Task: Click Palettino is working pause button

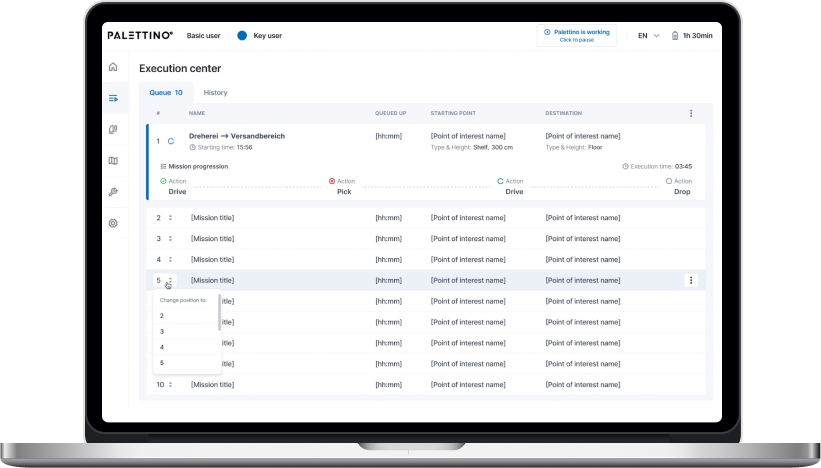Action: coord(576,36)
